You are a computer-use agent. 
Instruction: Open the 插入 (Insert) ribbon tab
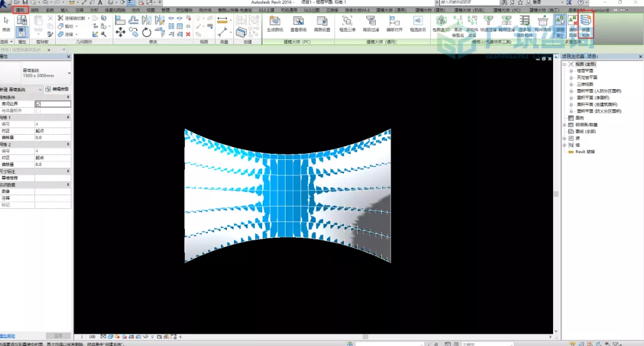tap(65, 10)
